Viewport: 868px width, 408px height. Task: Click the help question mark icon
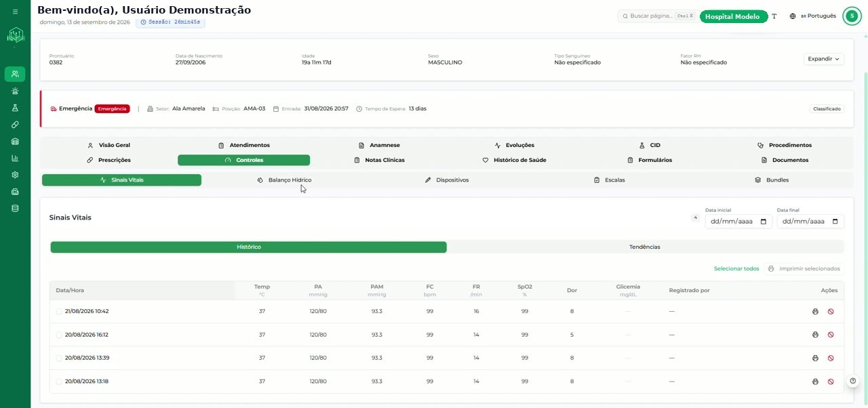click(853, 381)
